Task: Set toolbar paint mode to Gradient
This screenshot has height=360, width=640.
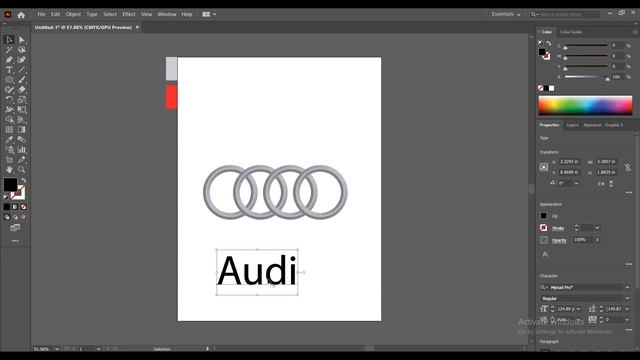Action: click(15, 207)
